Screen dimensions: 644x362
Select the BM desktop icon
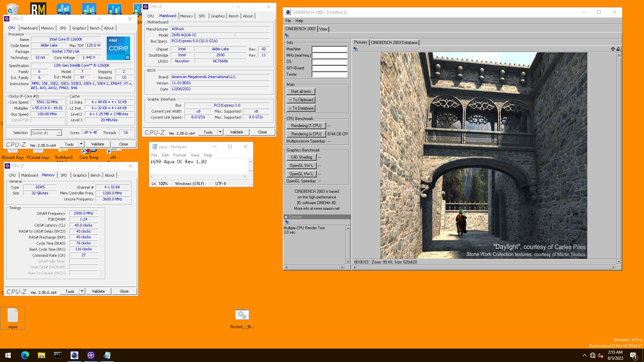[x=38, y=9]
